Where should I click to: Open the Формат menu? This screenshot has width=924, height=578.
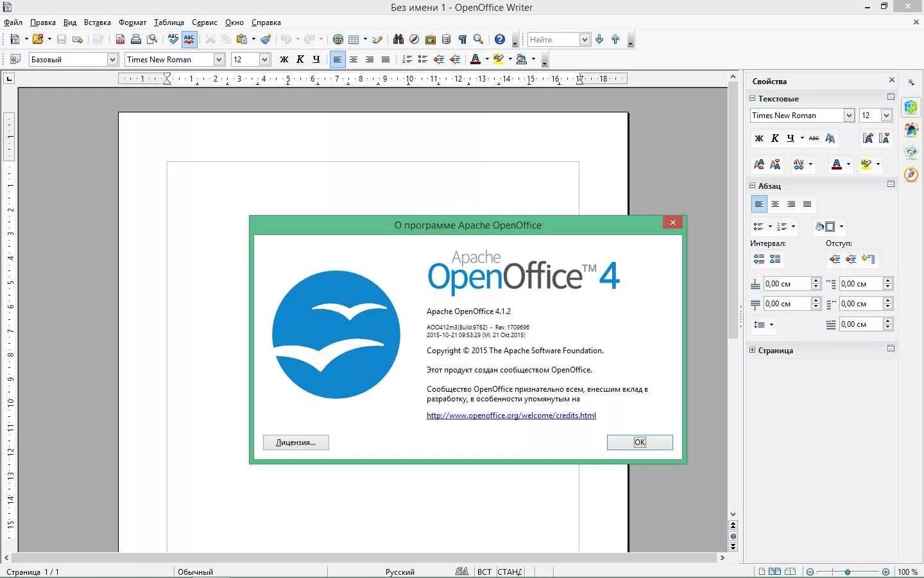133,22
